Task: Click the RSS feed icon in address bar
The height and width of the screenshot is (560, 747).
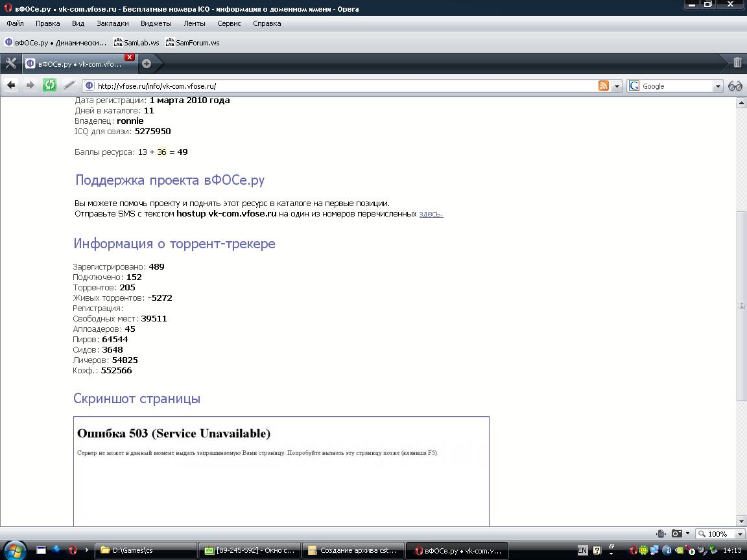Action: (604, 86)
